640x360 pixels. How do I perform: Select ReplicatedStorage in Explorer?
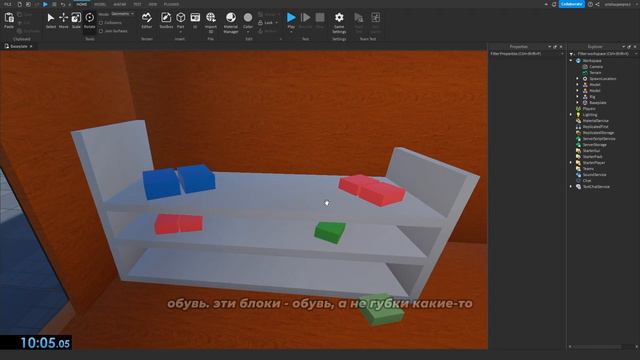pos(598,133)
